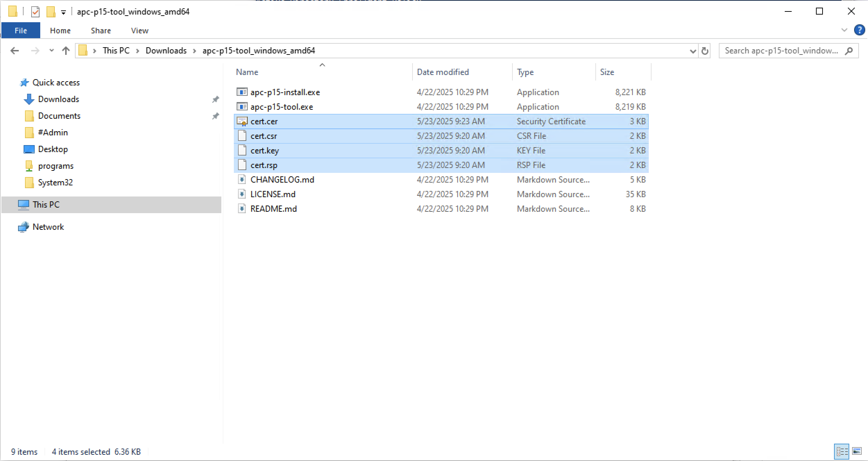Click the This PC computer icon in sidebar
868x461 pixels.
pos(23,205)
